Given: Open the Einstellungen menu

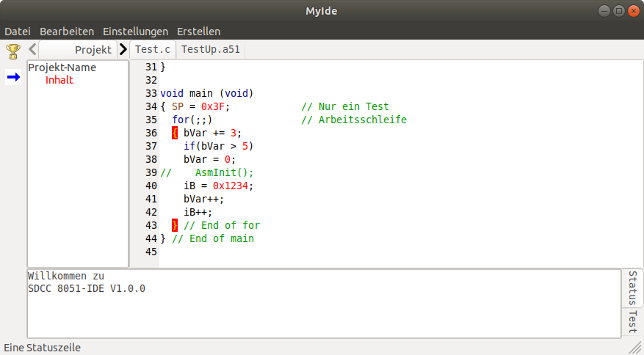Looking at the screenshot, I should click(x=136, y=32).
